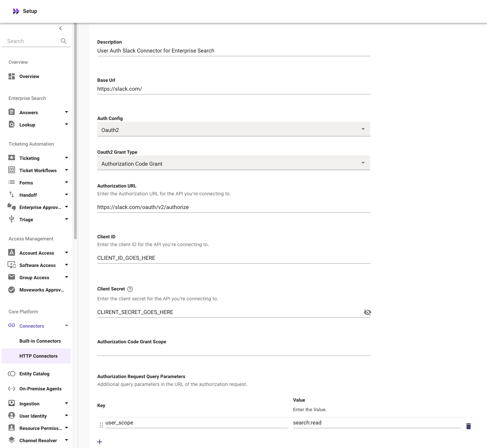Expand the Answers menu arrow

[x=67, y=112]
